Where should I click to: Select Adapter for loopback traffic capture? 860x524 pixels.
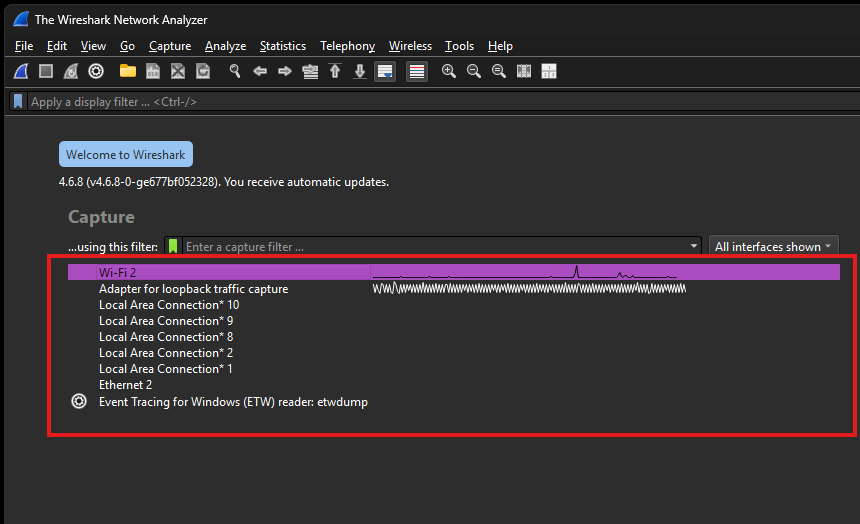(x=454, y=289)
